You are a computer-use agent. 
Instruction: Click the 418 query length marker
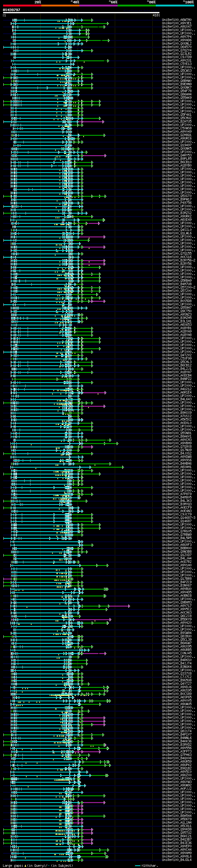[x=155, y=15]
